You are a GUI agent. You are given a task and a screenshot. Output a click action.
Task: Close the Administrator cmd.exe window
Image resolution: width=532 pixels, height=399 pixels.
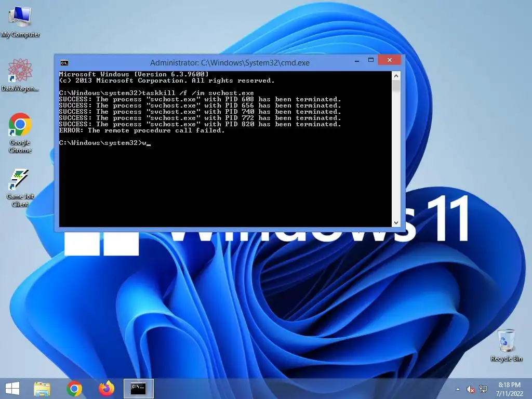[389, 60]
